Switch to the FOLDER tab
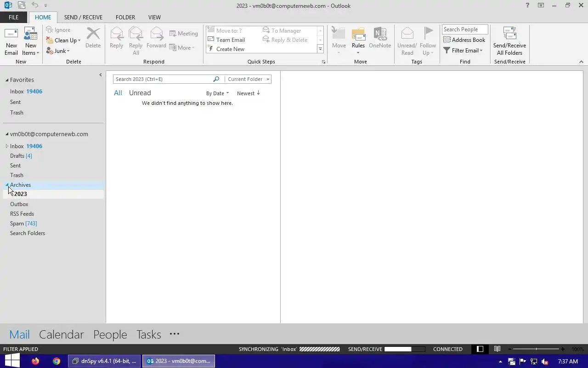Viewport: 588px width, 368px height. click(x=125, y=17)
